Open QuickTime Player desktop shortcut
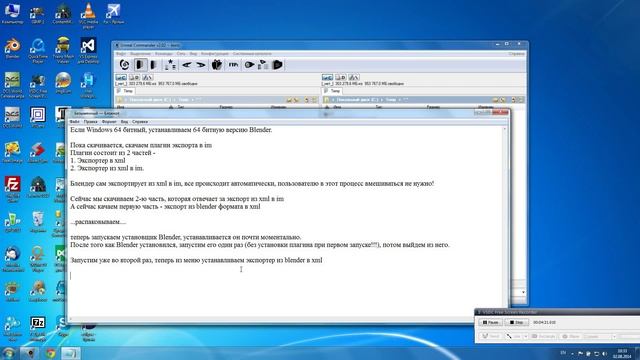 pos(38,51)
